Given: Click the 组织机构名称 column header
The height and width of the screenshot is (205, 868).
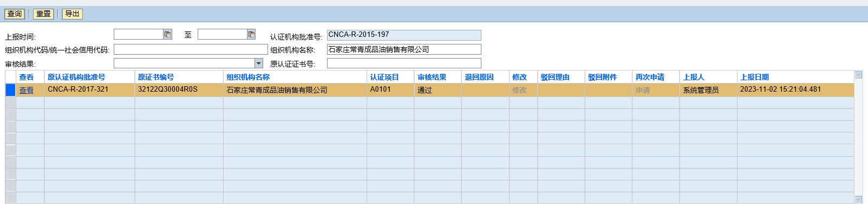Looking at the screenshot, I should 248,77.
